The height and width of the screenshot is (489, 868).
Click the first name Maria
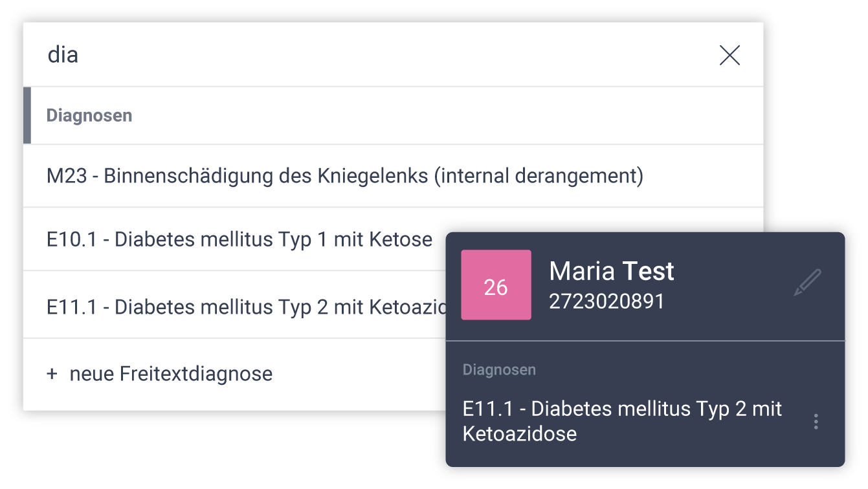coord(582,271)
